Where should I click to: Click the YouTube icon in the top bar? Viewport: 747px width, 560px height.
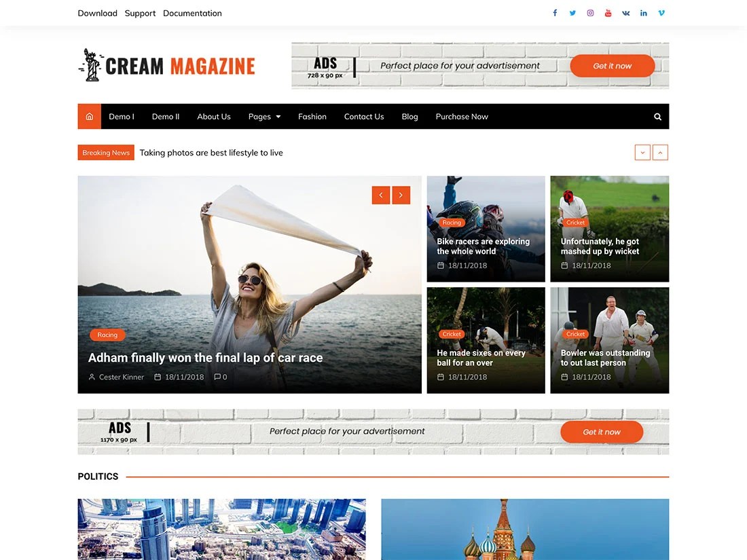point(608,12)
